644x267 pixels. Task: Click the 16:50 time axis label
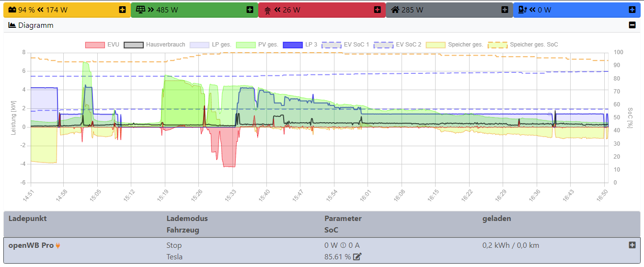(602, 195)
